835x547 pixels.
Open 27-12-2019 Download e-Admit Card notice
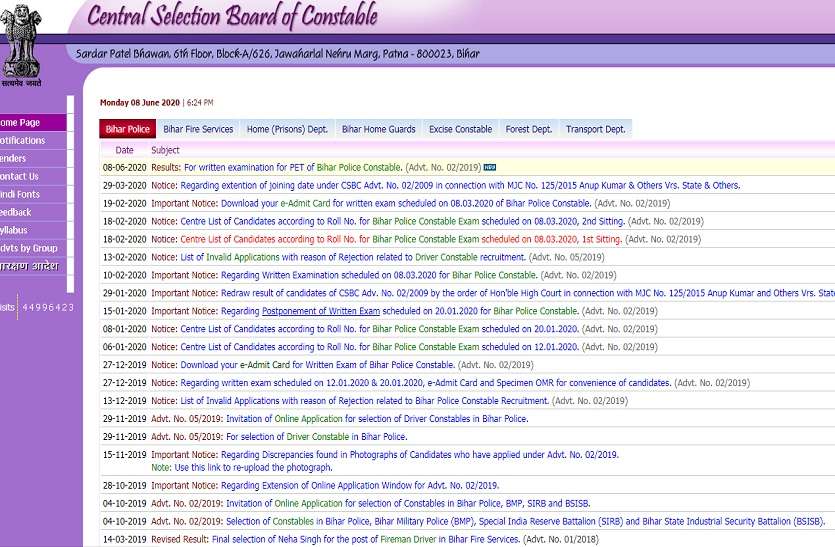coord(317,365)
